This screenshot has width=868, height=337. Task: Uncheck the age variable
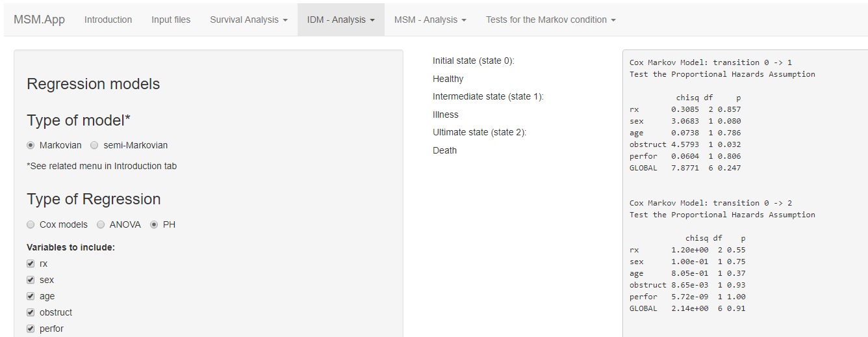[x=31, y=296]
